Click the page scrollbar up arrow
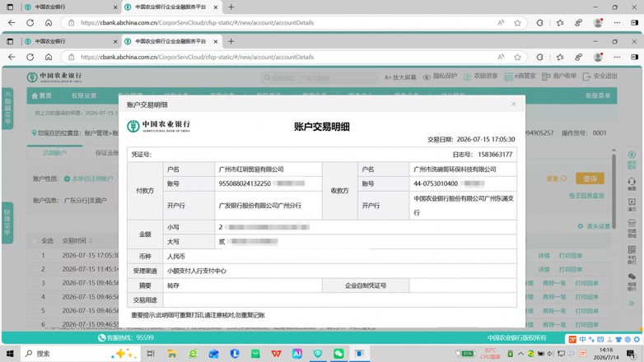The width and height of the screenshot is (644, 362). pos(614,151)
